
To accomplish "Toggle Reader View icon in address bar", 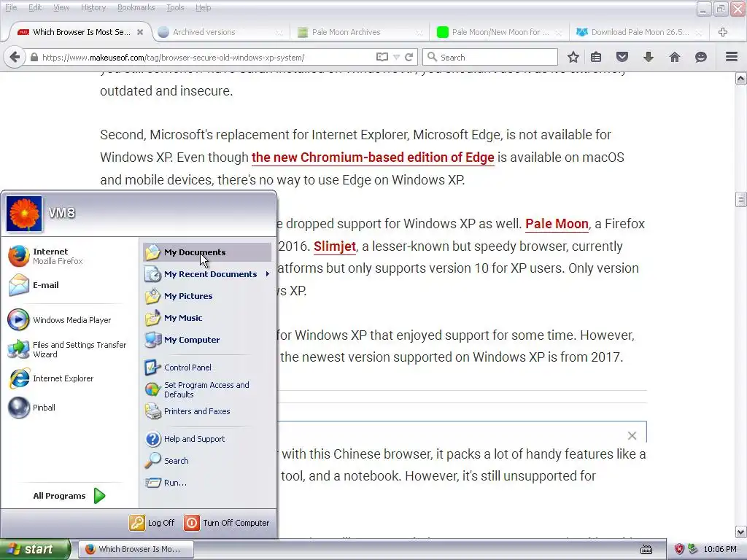I will click(x=382, y=57).
